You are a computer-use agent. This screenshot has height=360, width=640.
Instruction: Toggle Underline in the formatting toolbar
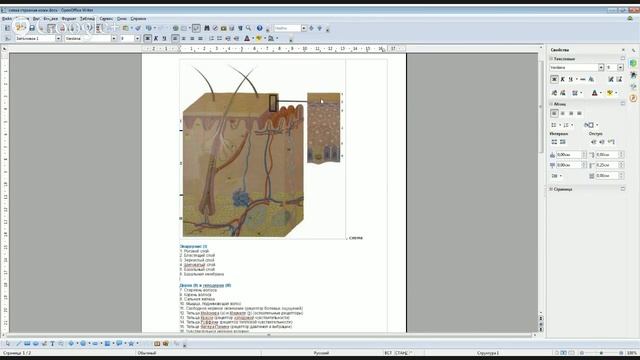[164, 38]
